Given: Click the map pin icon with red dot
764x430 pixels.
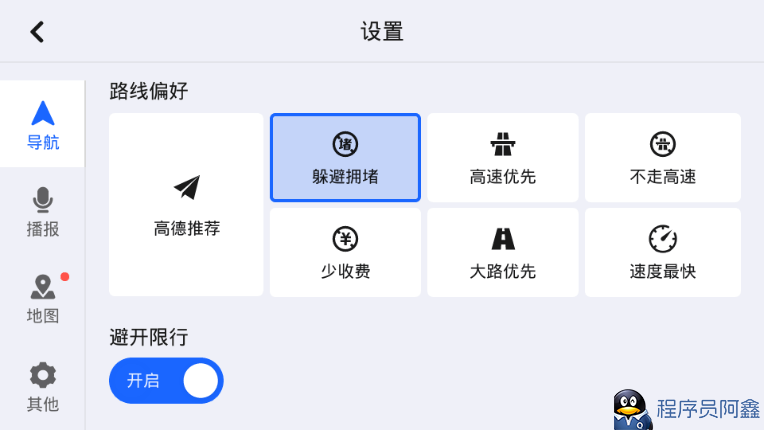Looking at the screenshot, I should click(x=43, y=286).
